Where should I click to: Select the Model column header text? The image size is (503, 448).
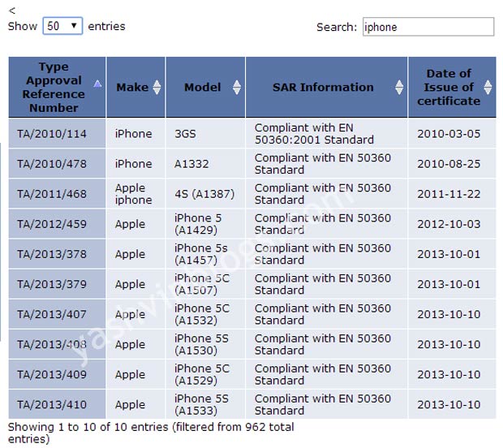[x=202, y=88]
